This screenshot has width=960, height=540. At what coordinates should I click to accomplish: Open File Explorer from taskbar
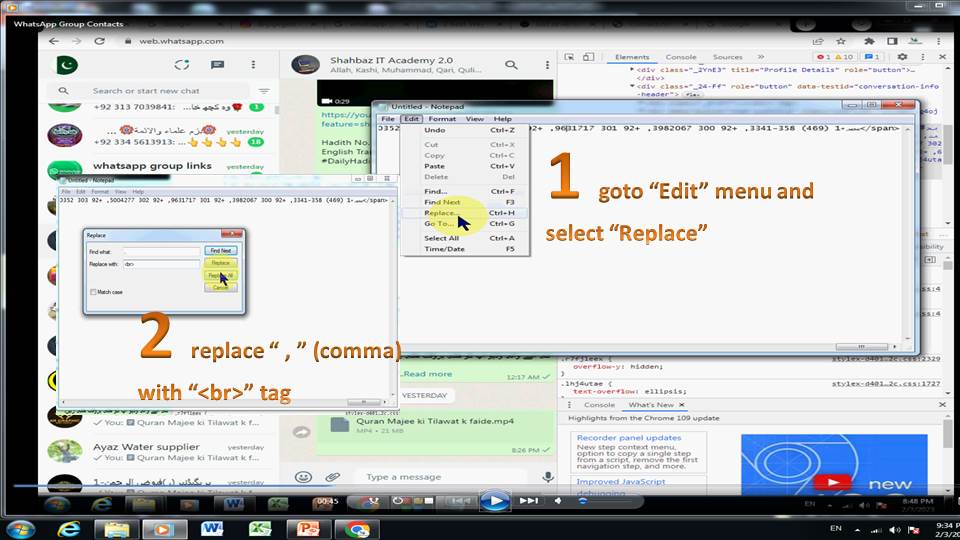116,529
